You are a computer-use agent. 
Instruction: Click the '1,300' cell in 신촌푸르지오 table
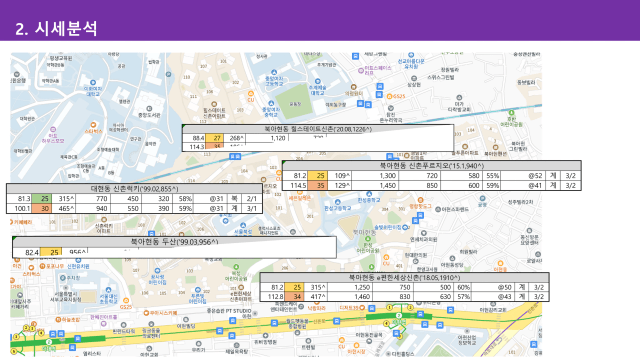coord(376,176)
